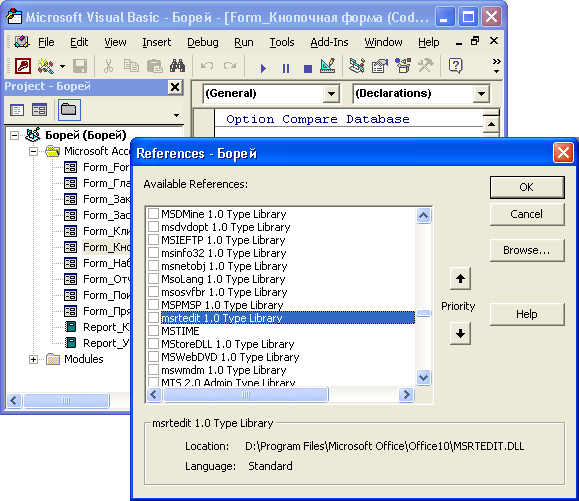Check the MSTIME reference
Image resolution: width=579 pixels, height=501 pixels.
pyautogui.click(x=153, y=331)
